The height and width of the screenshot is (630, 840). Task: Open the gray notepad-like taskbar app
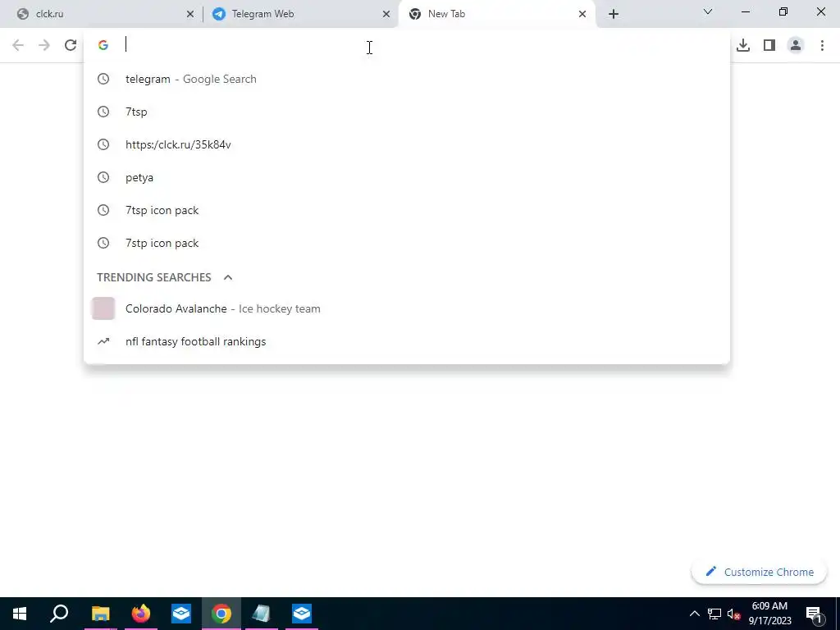262,614
